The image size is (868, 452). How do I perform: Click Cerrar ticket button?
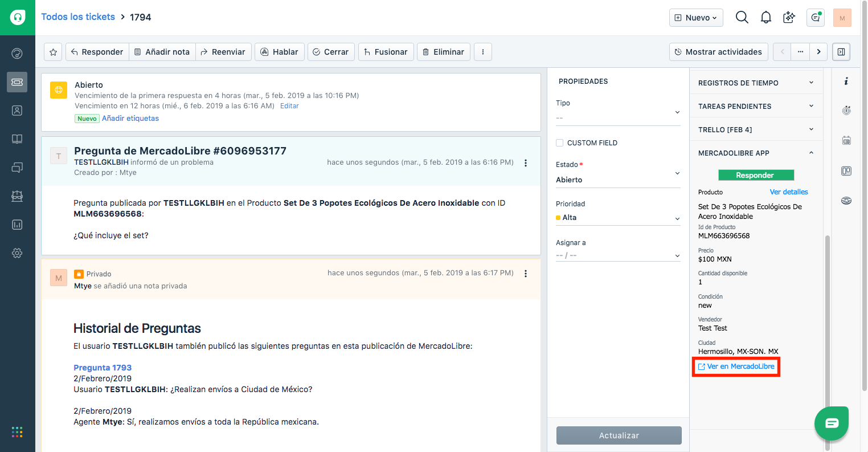tap(331, 52)
